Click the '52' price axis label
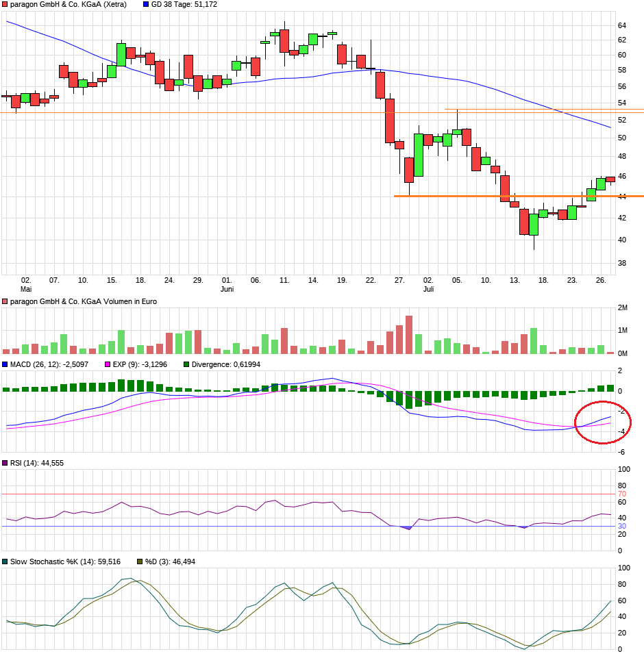644x656 pixels. pos(622,120)
